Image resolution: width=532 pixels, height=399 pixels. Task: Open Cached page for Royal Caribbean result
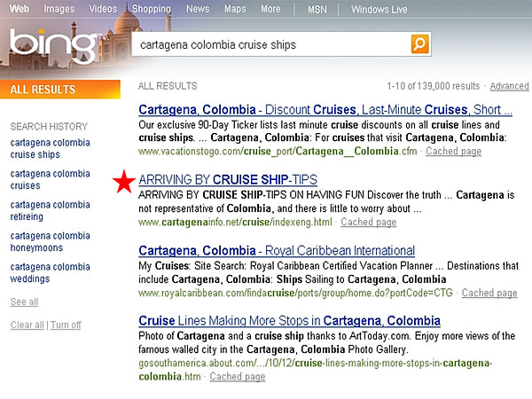pyautogui.click(x=489, y=293)
